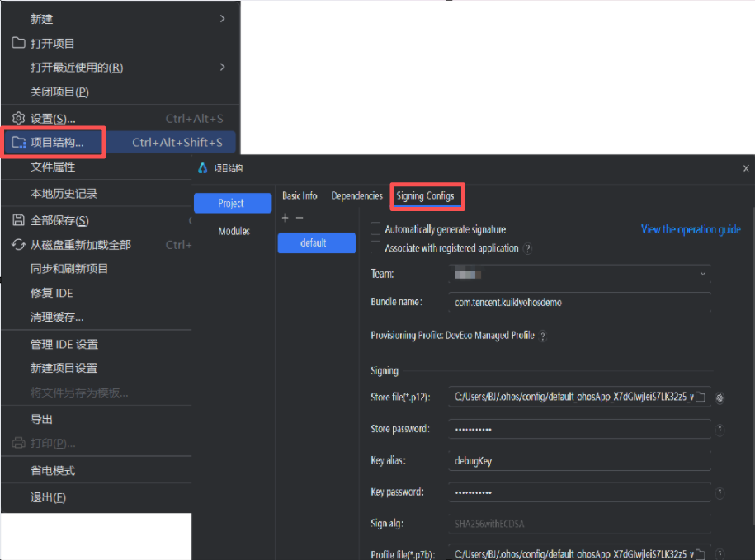Choose 省电模式 menu item
The height and width of the screenshot is (560, 755).
click(97, 470)
